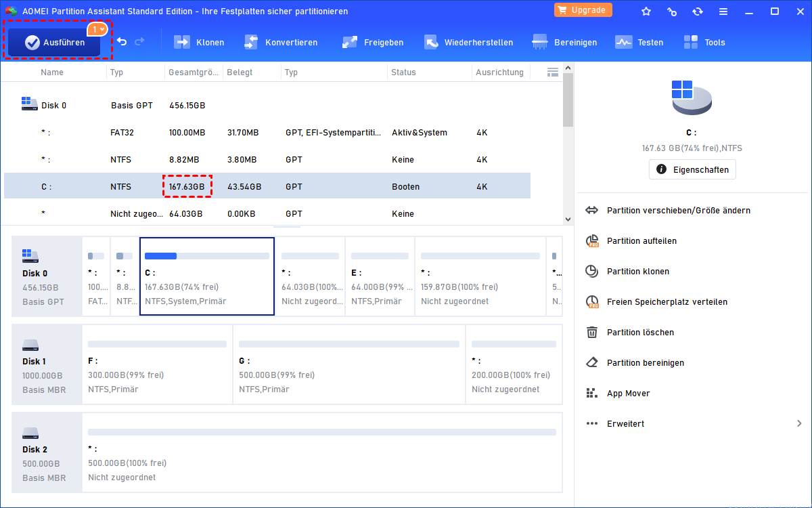The image size is (812, 508).
Task: Sort by the Name column header
Action: click(x=52, y=72)
